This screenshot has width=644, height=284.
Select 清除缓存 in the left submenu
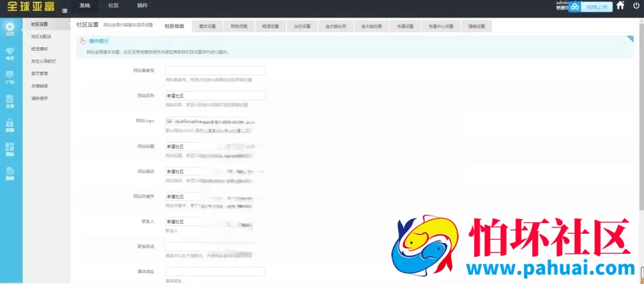[x=40, y=98]
